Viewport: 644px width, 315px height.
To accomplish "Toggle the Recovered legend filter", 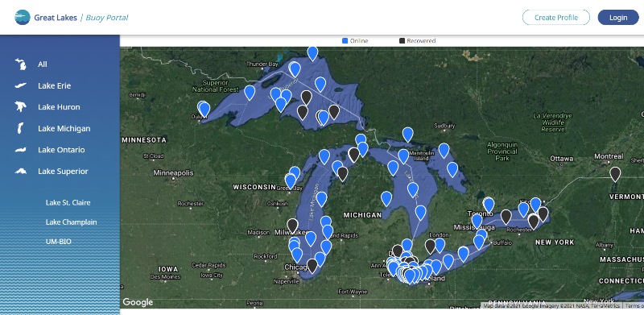I will click(x=417, y=41).
